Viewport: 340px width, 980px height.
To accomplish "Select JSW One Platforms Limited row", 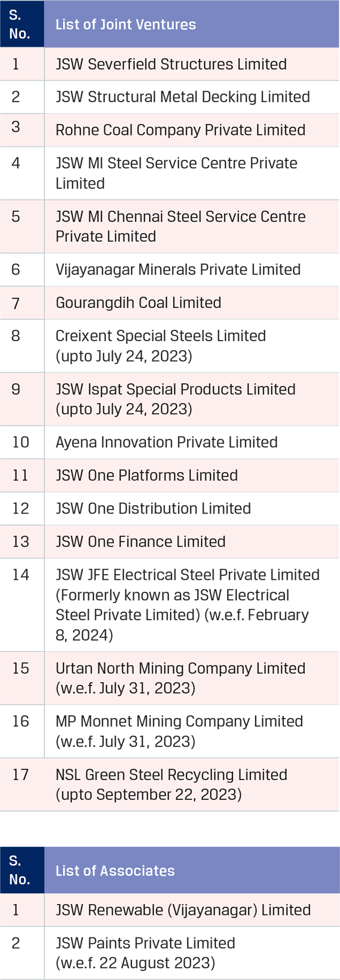I will click(x=146, y=475).
